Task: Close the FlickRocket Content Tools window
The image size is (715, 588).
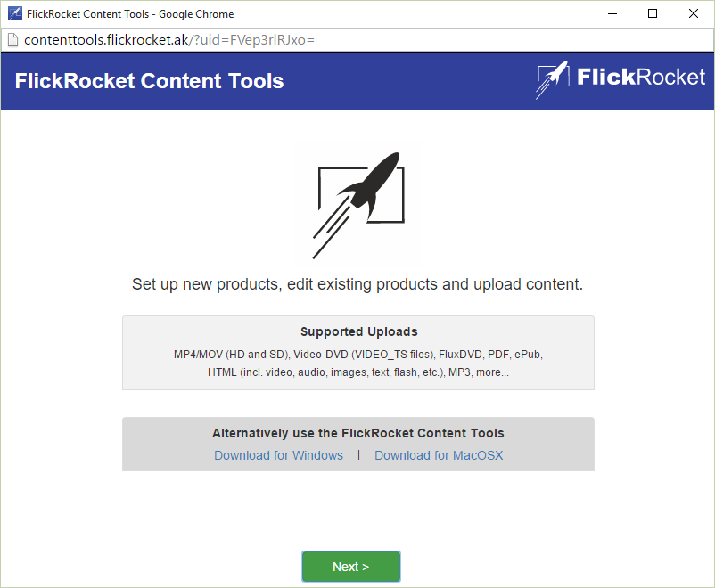Action: (694, 13)
